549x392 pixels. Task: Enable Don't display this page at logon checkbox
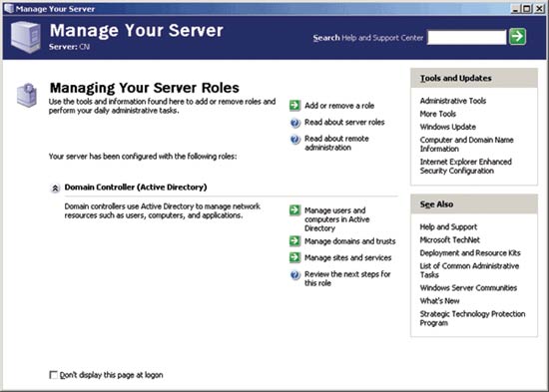(x=53, y=375)
